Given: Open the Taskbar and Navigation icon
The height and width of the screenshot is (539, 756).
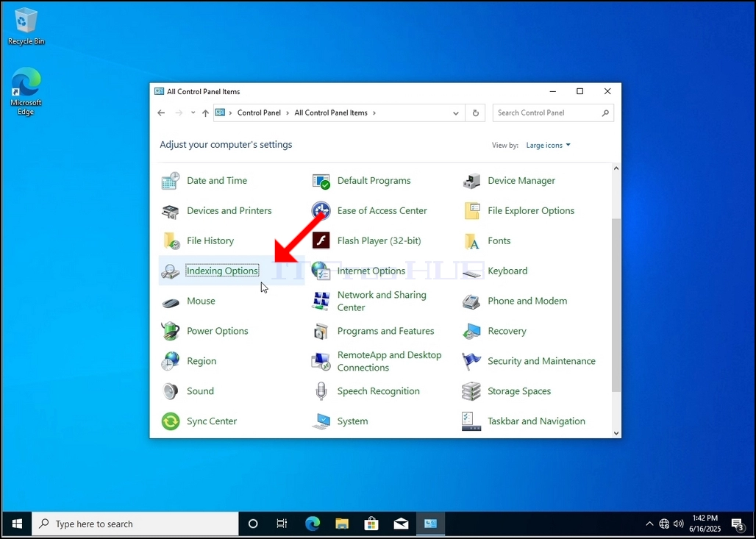Looking at the screenshot, I should click(471, 421).
